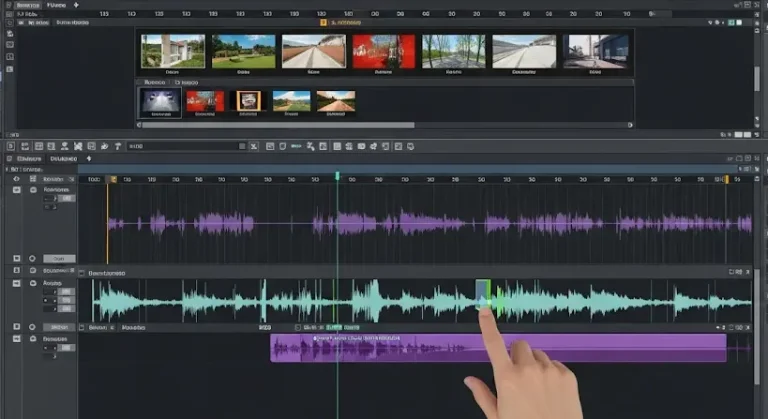
Task: Click the right arrow of the media panel scrollbar
Action: tap(630, 125)
